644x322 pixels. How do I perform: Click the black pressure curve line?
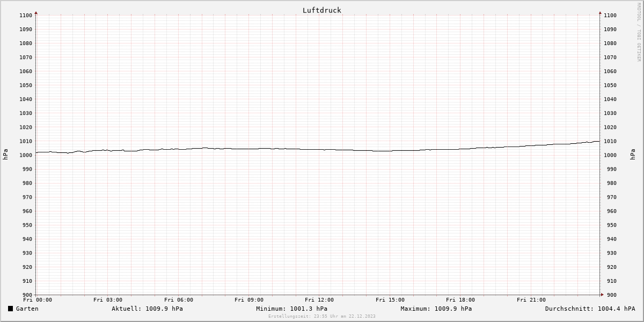click(x=317, y=149)
